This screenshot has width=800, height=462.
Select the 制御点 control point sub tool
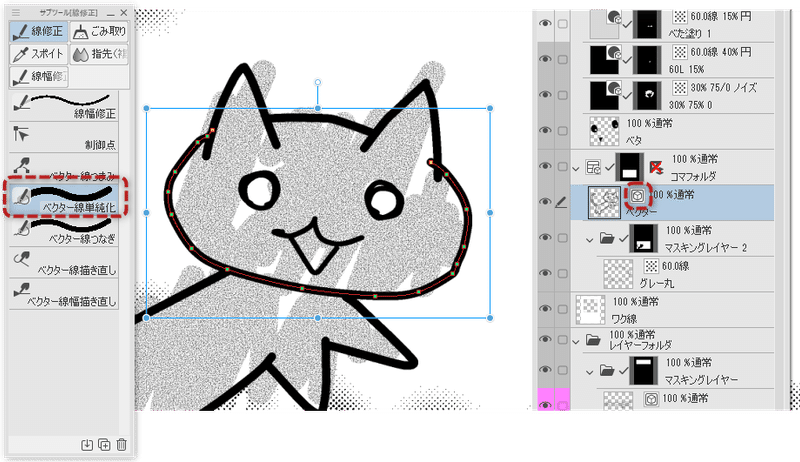tap(64, 137)
